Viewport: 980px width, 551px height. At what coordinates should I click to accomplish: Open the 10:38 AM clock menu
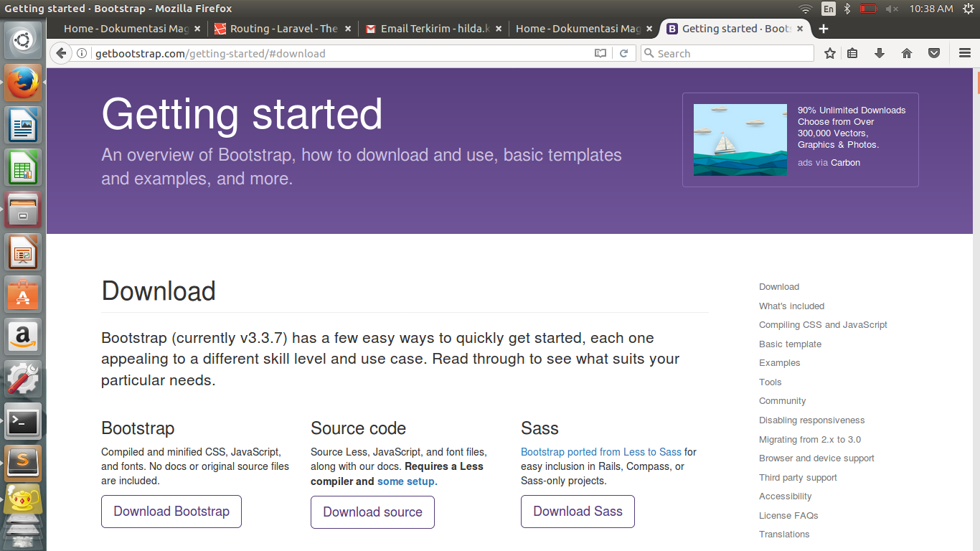(x=930, y=9)
